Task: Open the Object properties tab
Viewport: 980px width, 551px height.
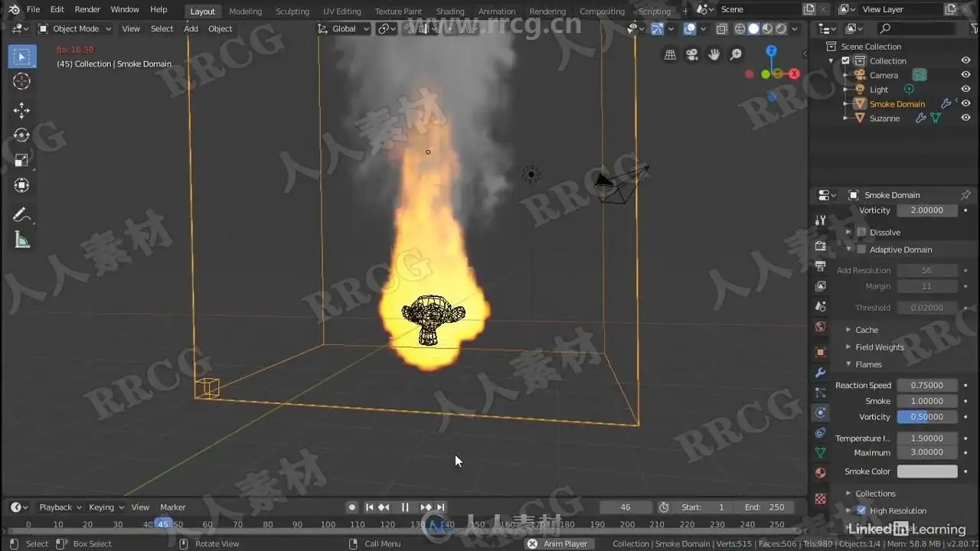Action: (x=821, y=353)
